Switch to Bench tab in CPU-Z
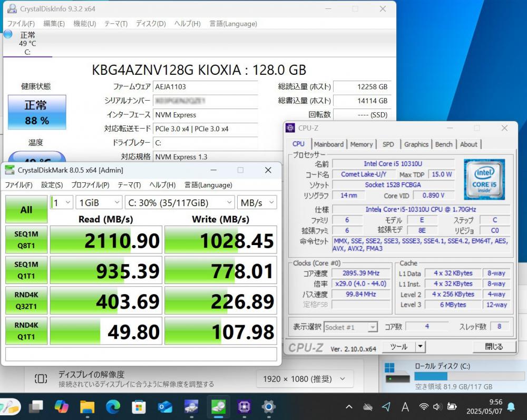Image resolution: width=527 pixels, height=420 pixels. click(444, 144)
